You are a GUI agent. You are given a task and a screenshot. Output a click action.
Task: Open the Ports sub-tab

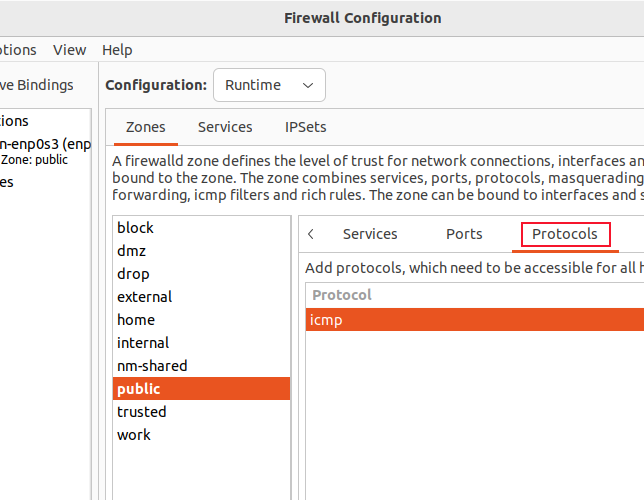464,234
